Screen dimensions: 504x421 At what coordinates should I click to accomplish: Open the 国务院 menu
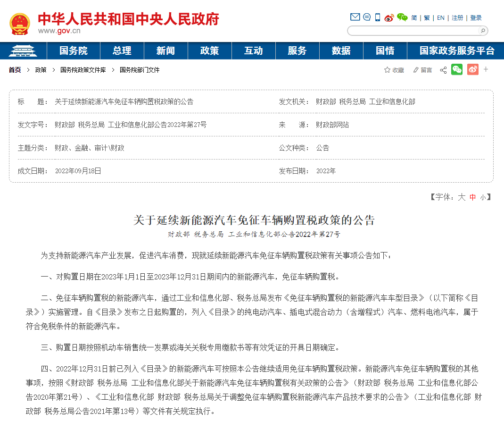pos(74,51)
